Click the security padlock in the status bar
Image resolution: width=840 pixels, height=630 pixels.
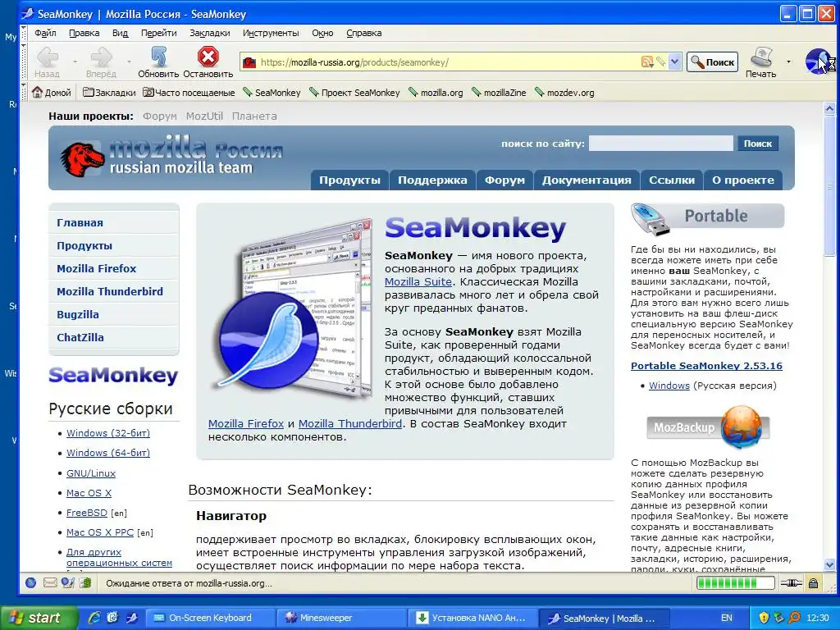[x=813, y=583]
